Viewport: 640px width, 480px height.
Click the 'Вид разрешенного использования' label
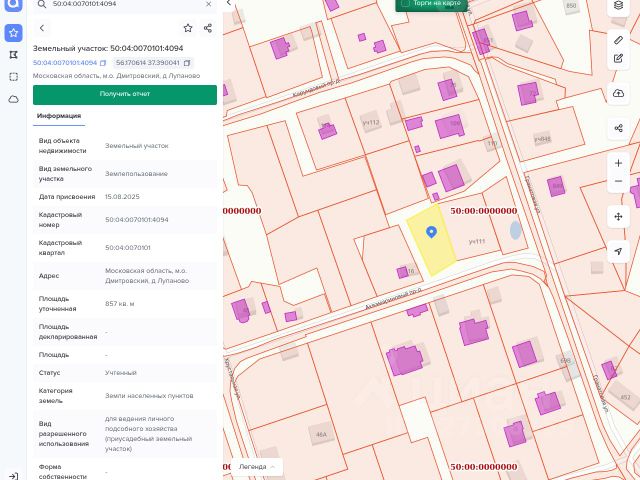(x=64, y=433)
